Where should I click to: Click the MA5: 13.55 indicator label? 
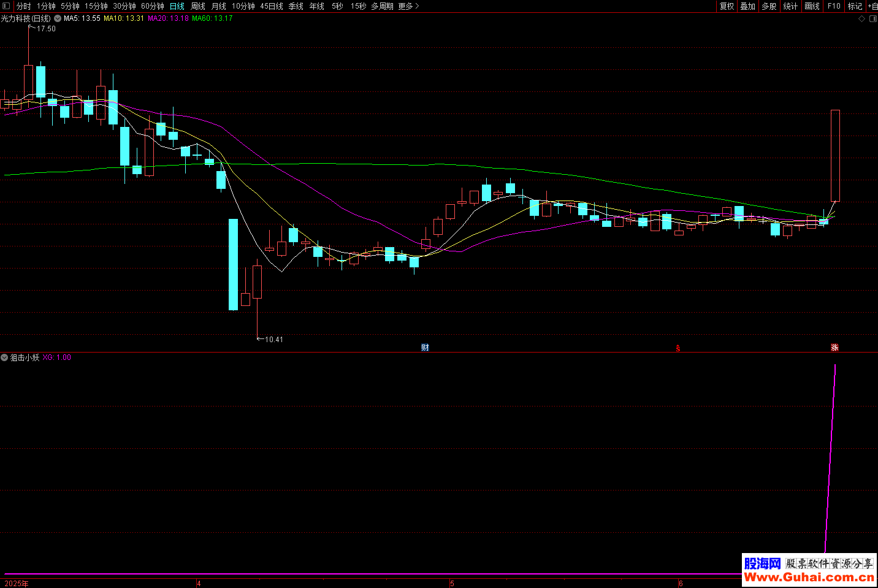pos(82,18)
